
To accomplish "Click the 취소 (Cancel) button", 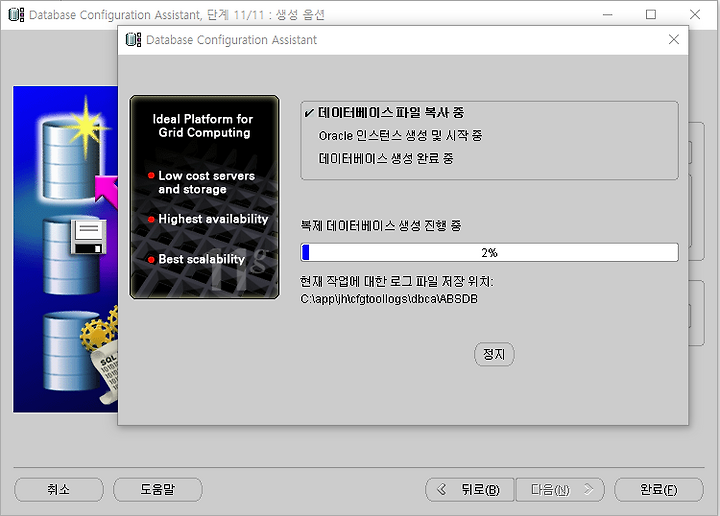I will point(59,489).
